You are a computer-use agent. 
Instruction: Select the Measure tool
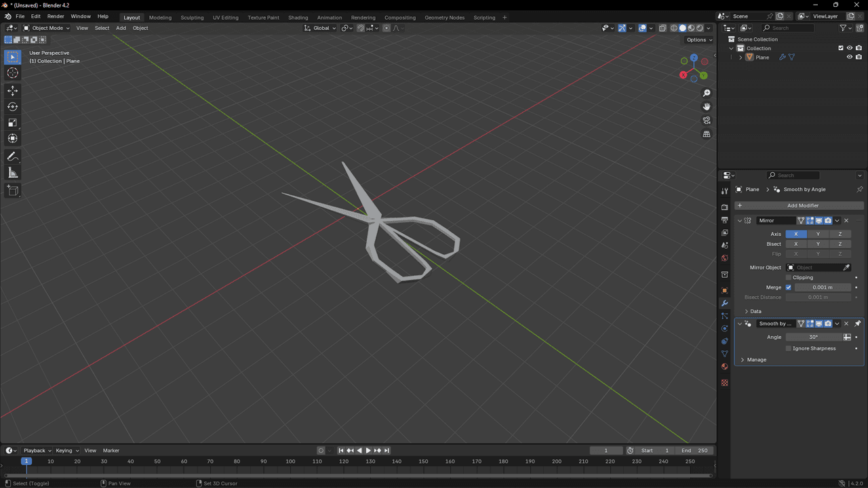click(x=13, y=173)
